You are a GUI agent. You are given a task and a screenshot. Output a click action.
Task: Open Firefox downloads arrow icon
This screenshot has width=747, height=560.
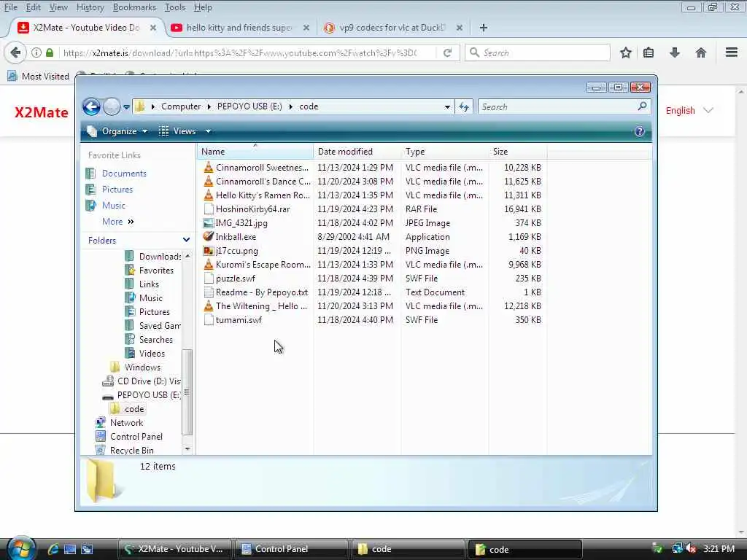pos(674,52)
